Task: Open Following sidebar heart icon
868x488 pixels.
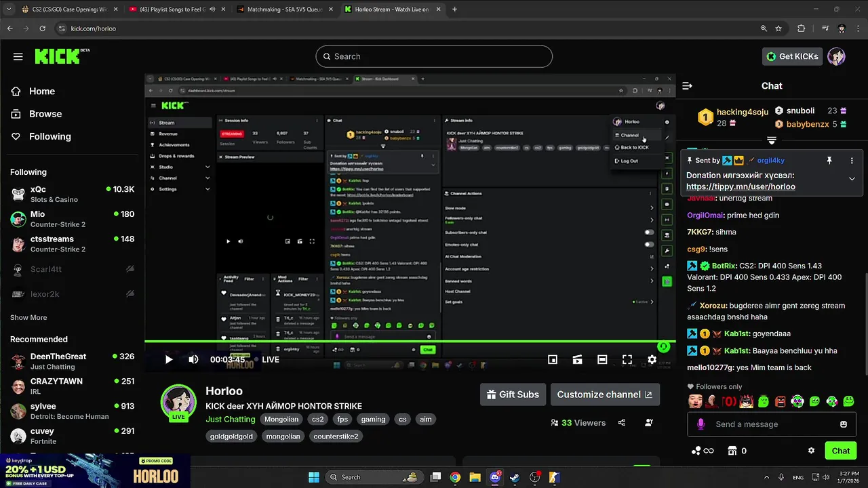Action: [x=16, y=136]
